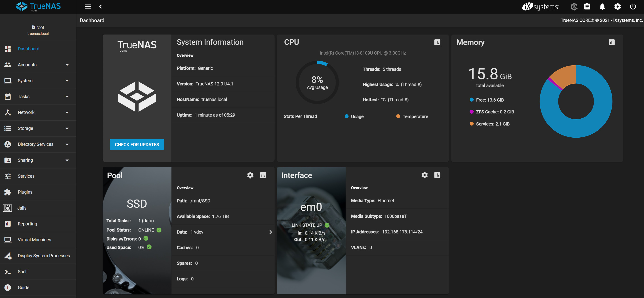The image size is (644, 298).
Task: Click the Usage legend blue dot
Action: [x=347, y=116]
